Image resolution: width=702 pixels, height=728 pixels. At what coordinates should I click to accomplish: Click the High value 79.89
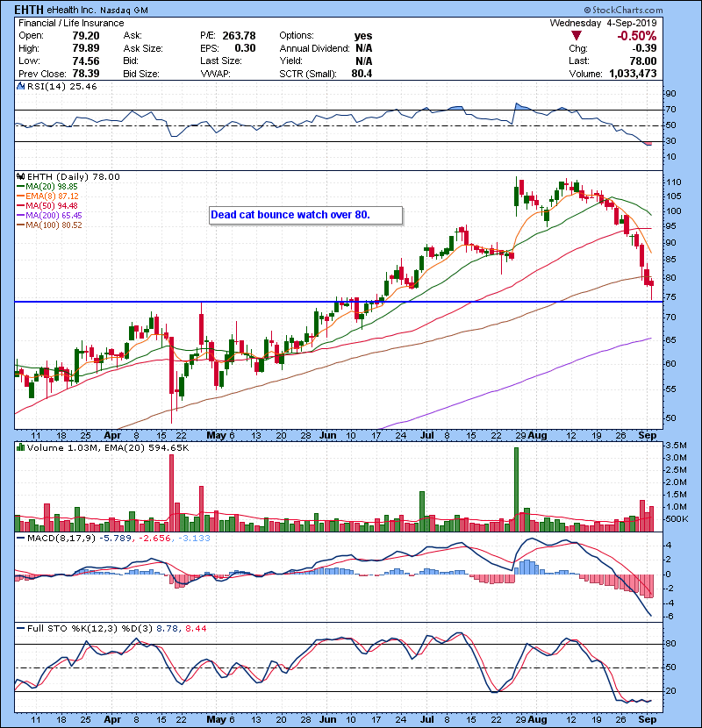click(x=86, y=48)
